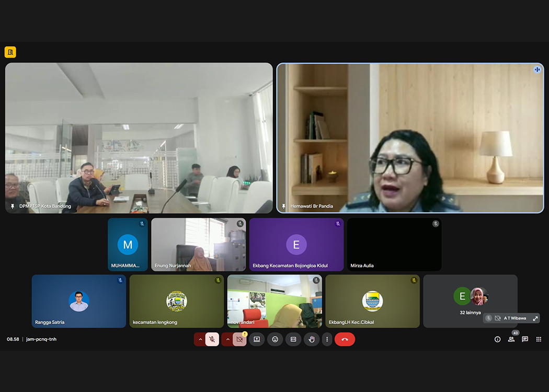The height and width of the screenshot is (392, 549).
Task: Open the emoji reactions picker
Action: (275, 339)
